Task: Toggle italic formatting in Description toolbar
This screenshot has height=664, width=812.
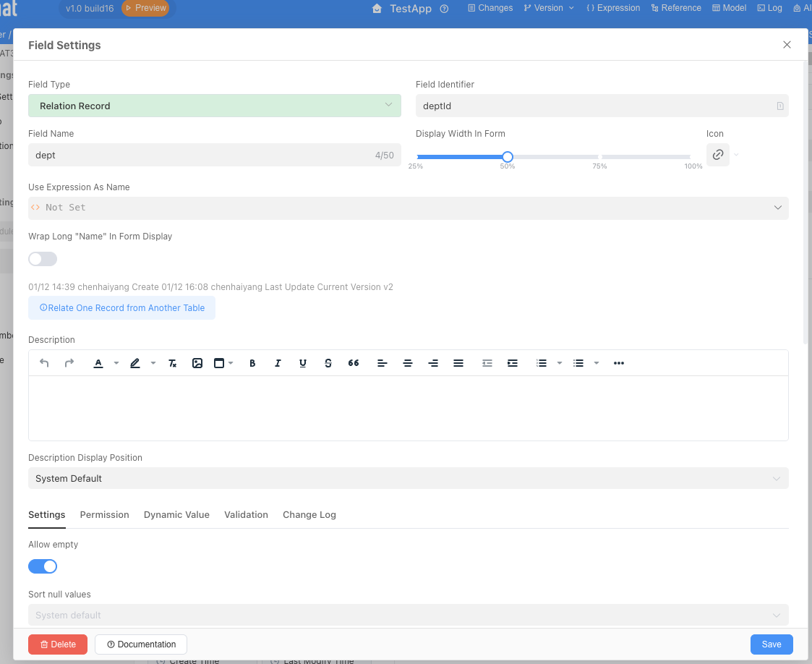Action: 278,363
